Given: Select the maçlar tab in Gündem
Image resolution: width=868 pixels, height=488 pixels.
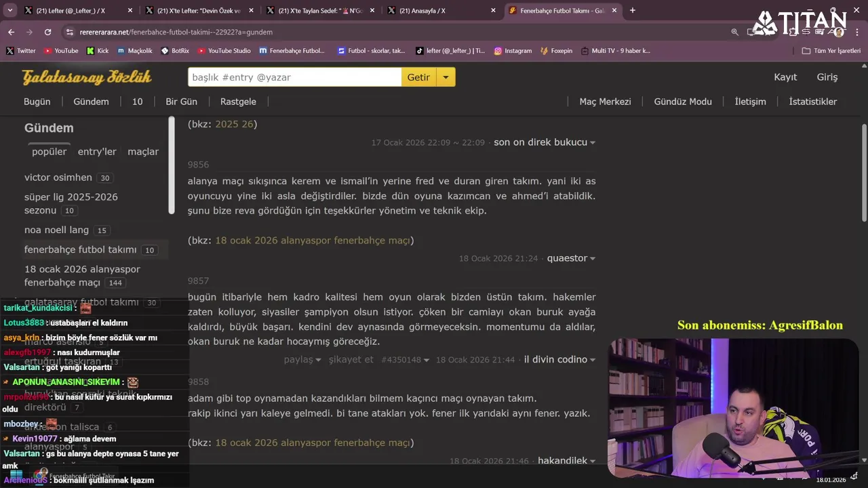Looking at the screenshot, I should click(x=143, y=152).
